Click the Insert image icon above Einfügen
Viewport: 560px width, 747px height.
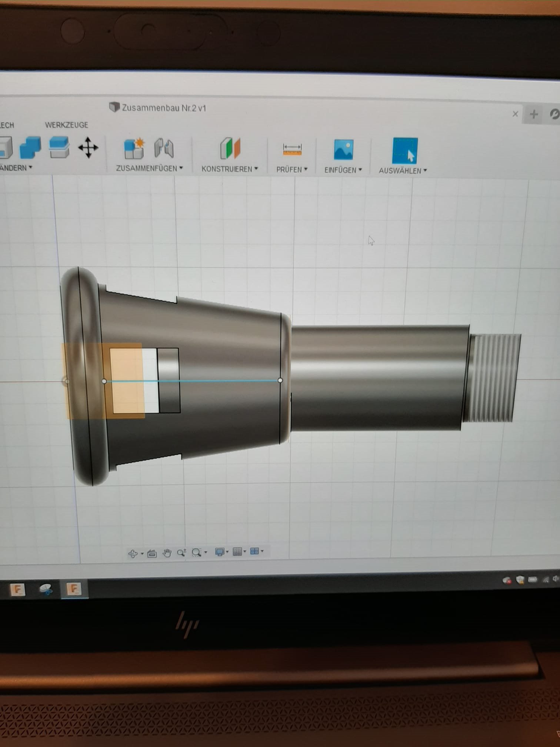pyautogui.click(x=343, y=150)
